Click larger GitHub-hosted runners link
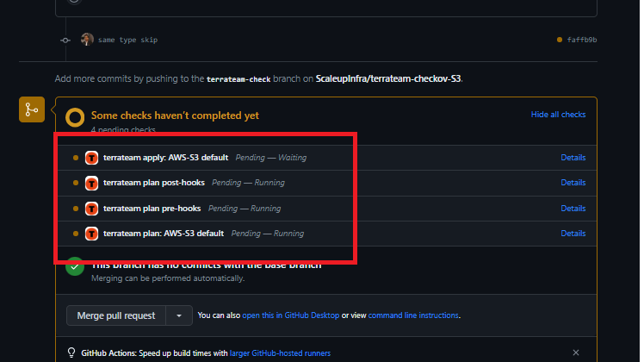Viewport: 644px width, 362px height. point(280,353)
